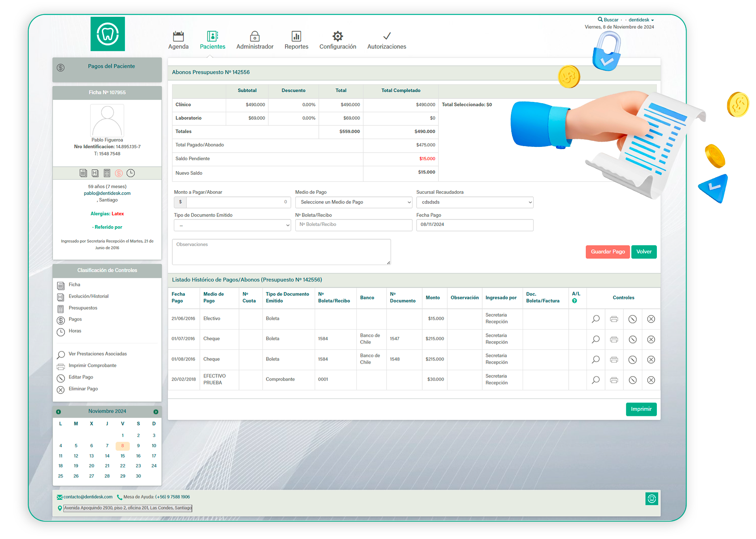Click delete icon for the 20/02/2018 payment
The width and height of the screenshot is (756, 539).
[x=651, y=380]
